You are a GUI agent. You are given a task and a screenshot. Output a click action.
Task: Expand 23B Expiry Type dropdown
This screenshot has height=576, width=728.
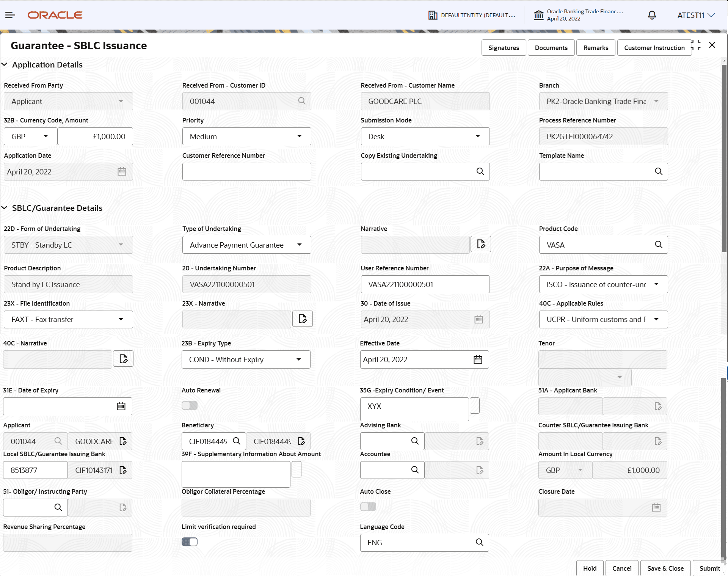pos(246,359)
